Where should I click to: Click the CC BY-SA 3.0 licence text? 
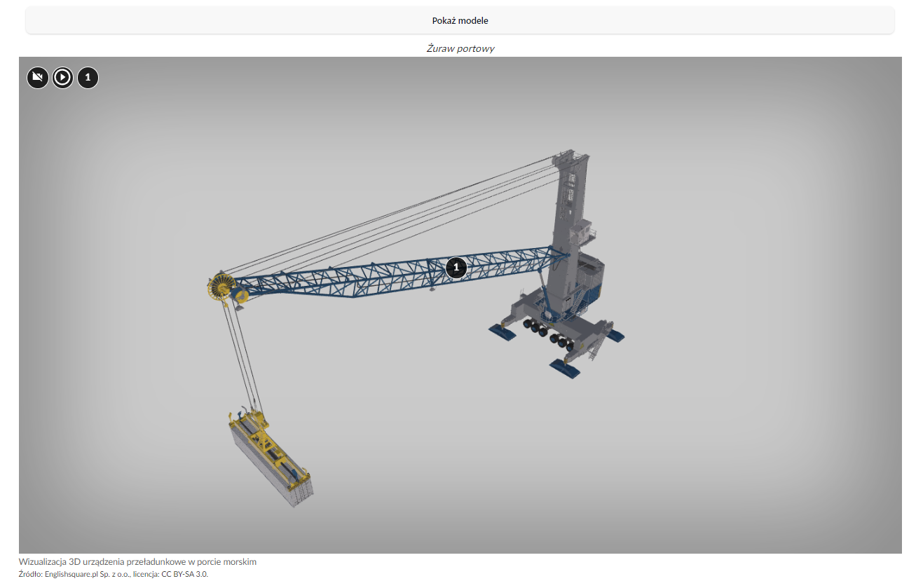point(184,574)
